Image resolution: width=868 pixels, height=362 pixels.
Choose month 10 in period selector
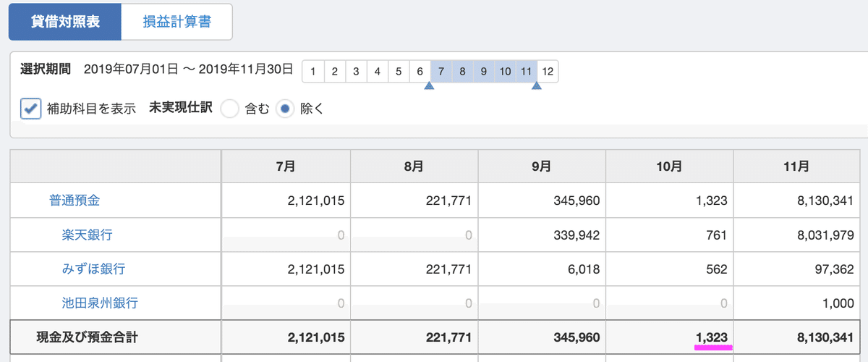tap(506, 72)
